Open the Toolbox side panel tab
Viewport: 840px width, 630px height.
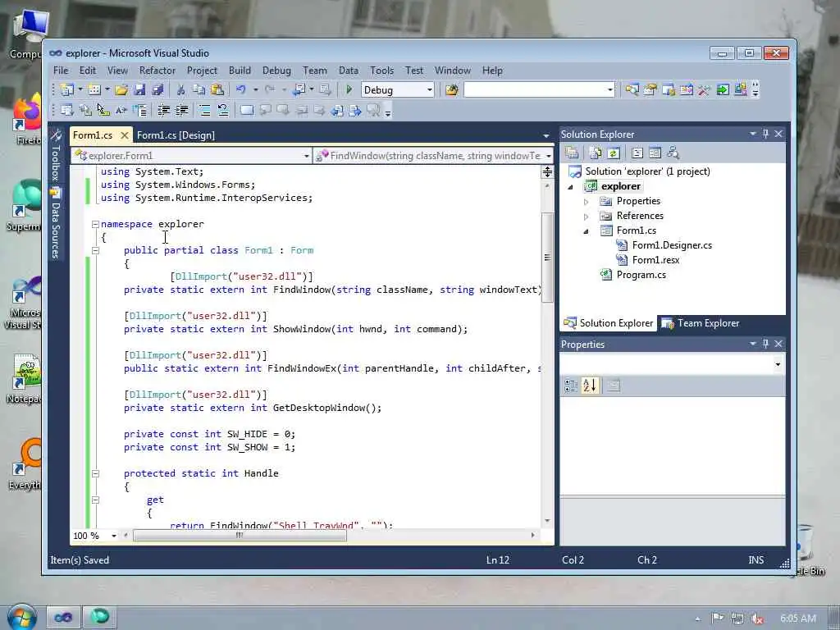pyautogui.click(x=55, y=156)
